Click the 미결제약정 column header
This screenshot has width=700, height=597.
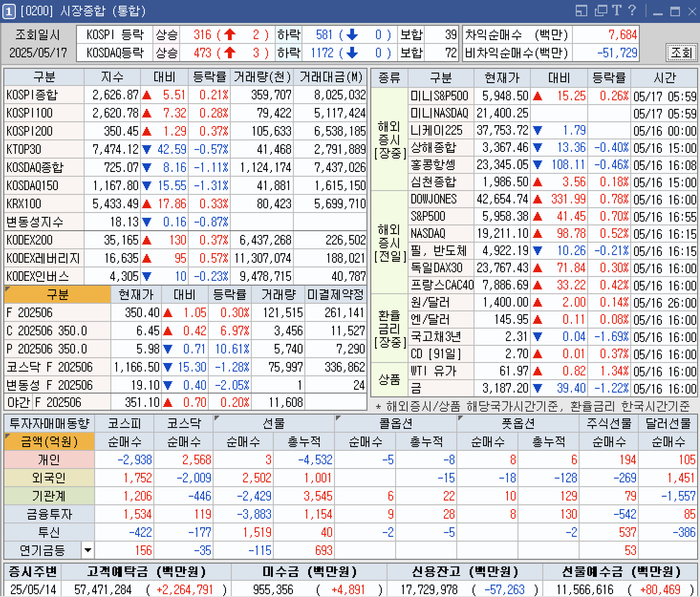pyautogui.click(x=336, y=295)
